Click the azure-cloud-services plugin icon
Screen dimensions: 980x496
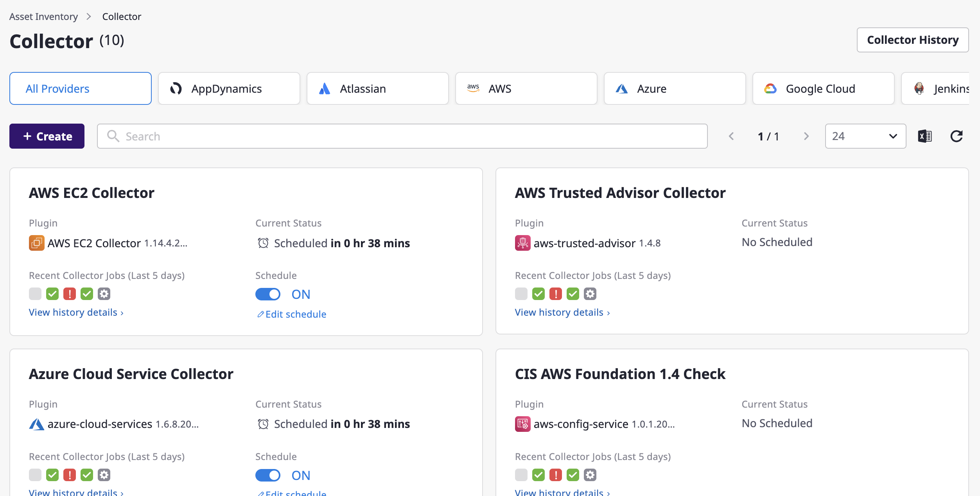36,424
